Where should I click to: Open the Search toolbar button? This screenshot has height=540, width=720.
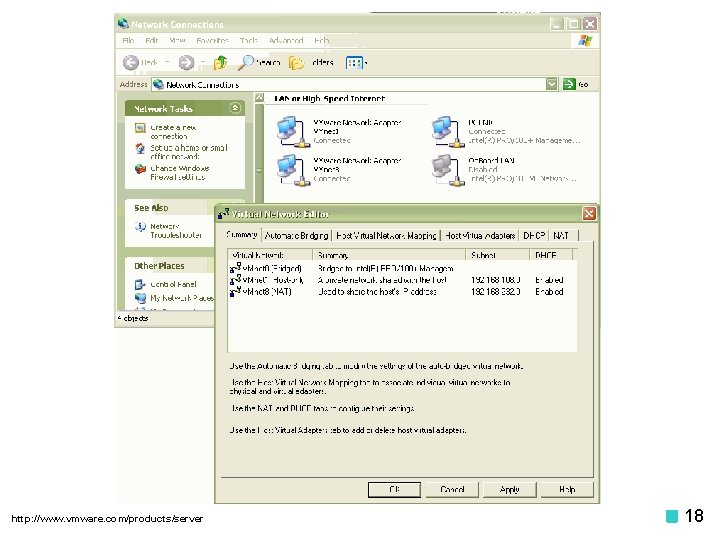pos(259,62)
